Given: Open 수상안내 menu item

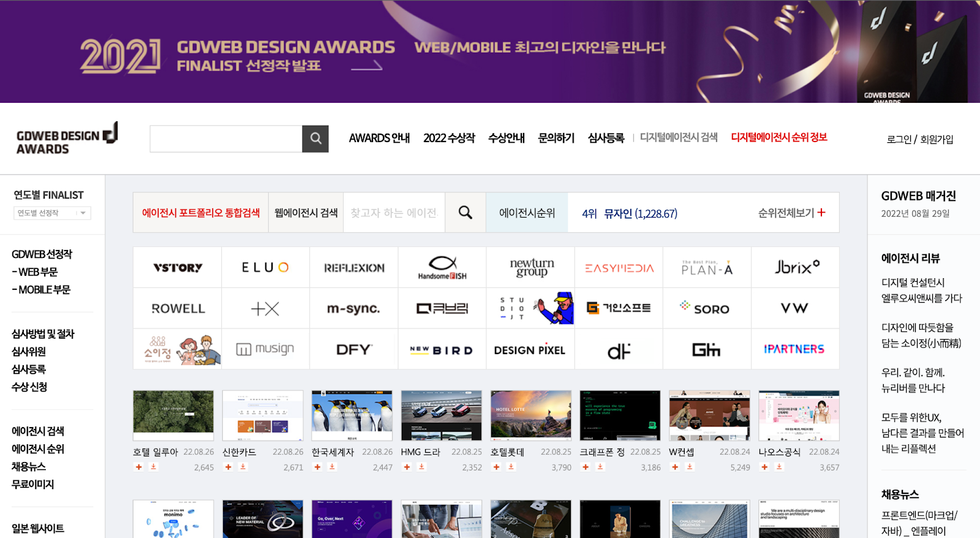Looking at the screenshot, I should click(506, 138).
